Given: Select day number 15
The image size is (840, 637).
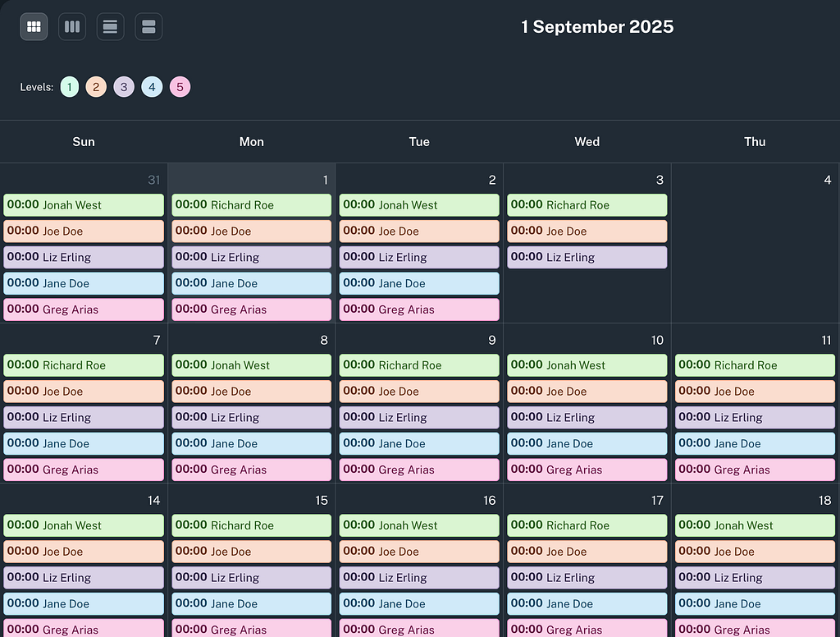Looking at the screenshot, I should [x=322, y=501].
